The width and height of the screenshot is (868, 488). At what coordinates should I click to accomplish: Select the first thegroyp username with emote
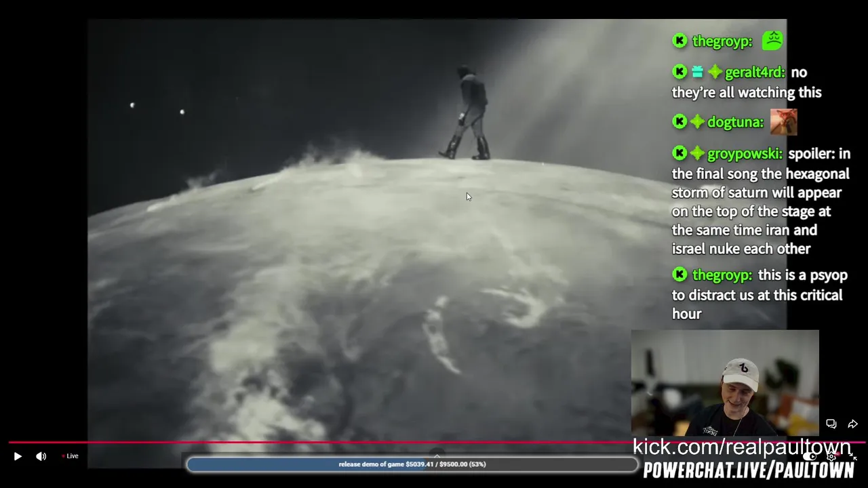pyautogui.click(x=722, y=41)
